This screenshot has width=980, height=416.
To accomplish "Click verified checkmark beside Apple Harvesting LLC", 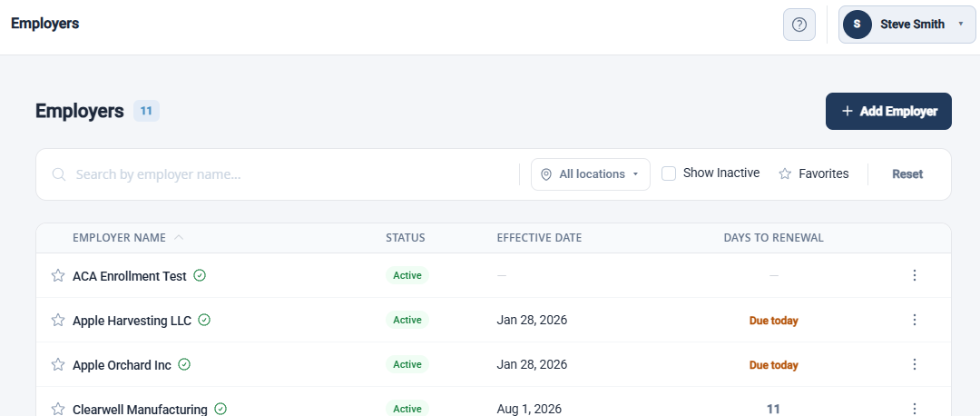I will [204, 320].
